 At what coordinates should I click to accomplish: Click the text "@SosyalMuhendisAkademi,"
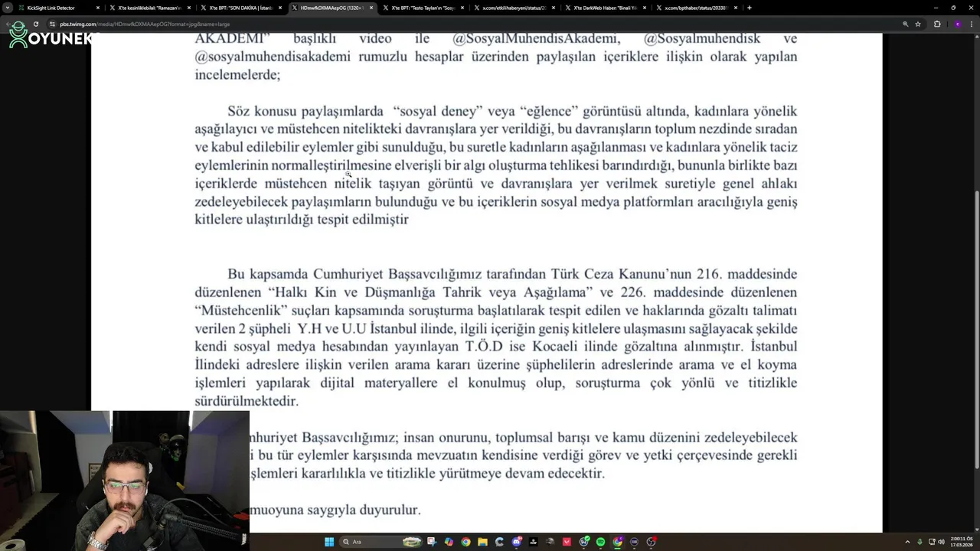point(536,38)
